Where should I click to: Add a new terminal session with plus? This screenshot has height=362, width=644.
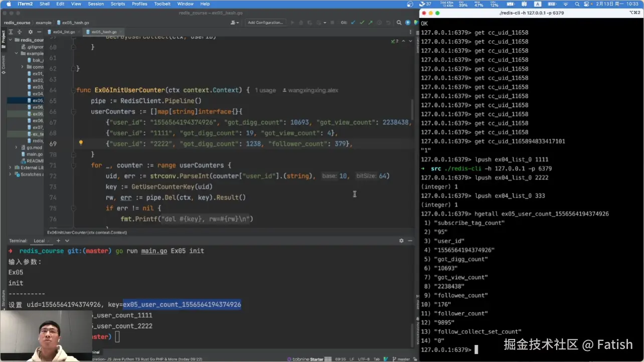point(58,241)
